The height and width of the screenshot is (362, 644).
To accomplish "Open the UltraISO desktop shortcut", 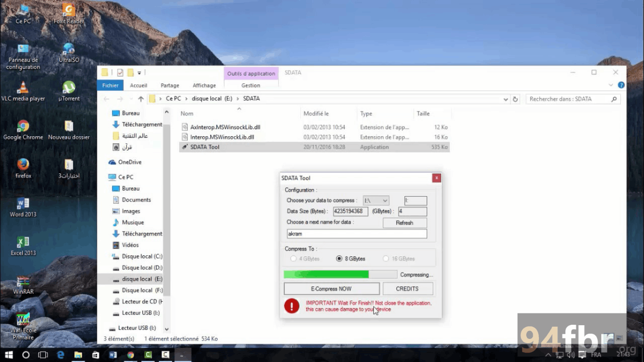I will click(69, 53).
